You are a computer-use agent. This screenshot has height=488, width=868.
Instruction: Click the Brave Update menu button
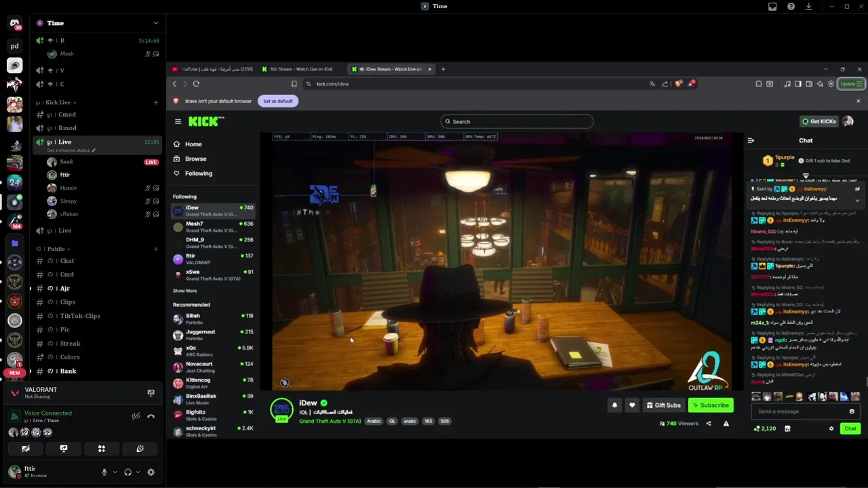point(851,84)
